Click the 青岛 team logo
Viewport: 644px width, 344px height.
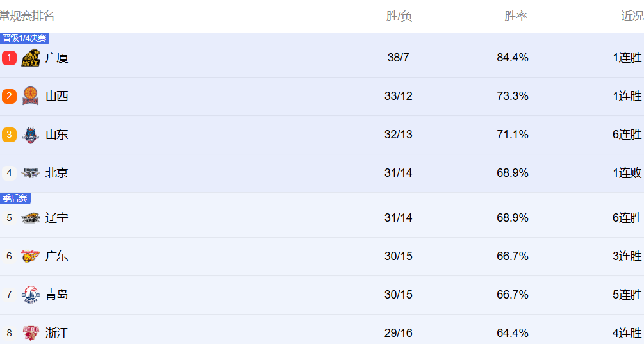pyautogui.click(x=31, y=295)
